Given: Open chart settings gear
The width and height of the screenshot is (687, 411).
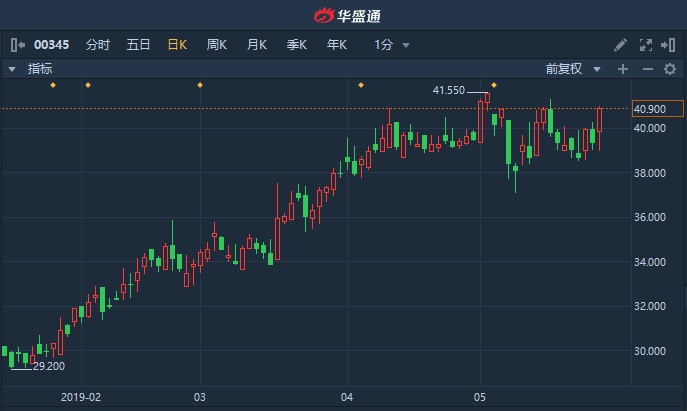Looking at the screenshot, I should [x=669, y=69].
